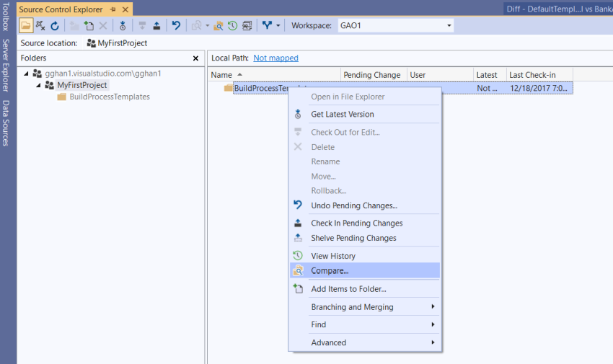613x364 pixels.
Task: Expand the Find submenu
Action: [365, 324]
